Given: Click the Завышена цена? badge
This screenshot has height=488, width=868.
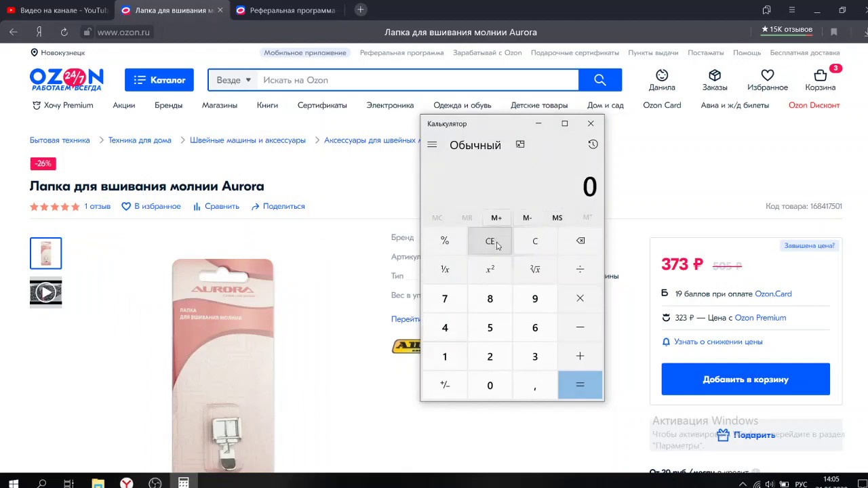Looking at the screenshot, I should pos(809,245).
